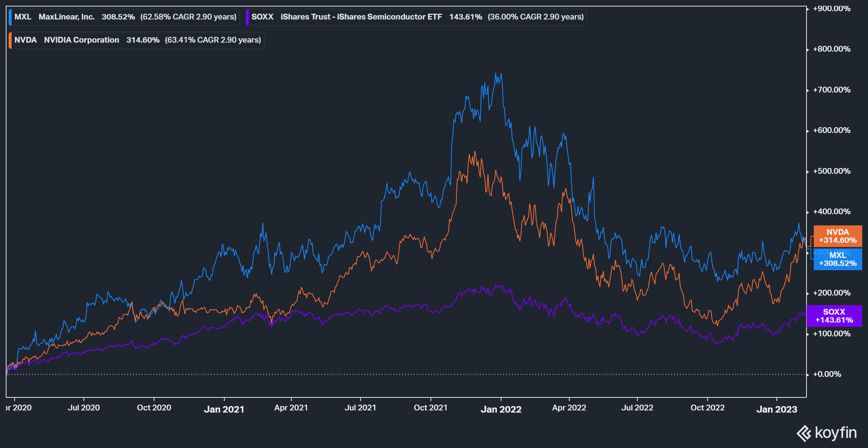The image size is (868, 448).
Task: Click the blue MXL +308.52% price tag
Action: point(838,259)
